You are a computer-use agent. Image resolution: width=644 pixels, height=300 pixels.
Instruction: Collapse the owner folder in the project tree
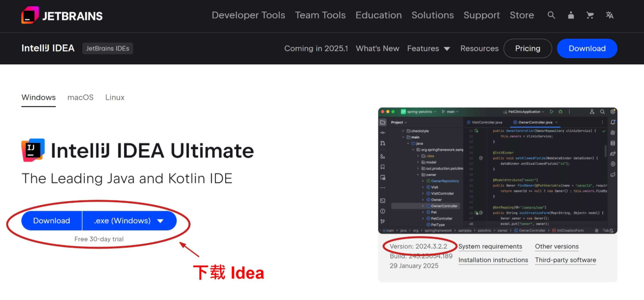point(418,175)
